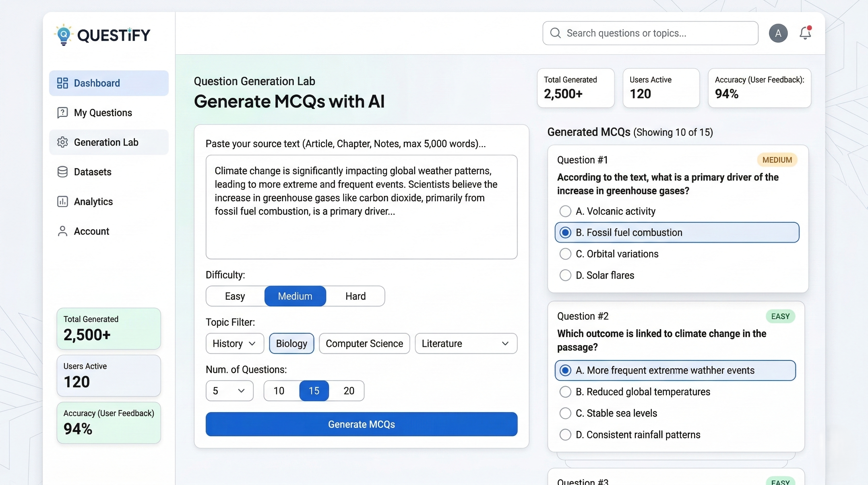This screenshot has height=485, width=868.
Task: Switch difficulty to Hard
Action: coord(355,296)
